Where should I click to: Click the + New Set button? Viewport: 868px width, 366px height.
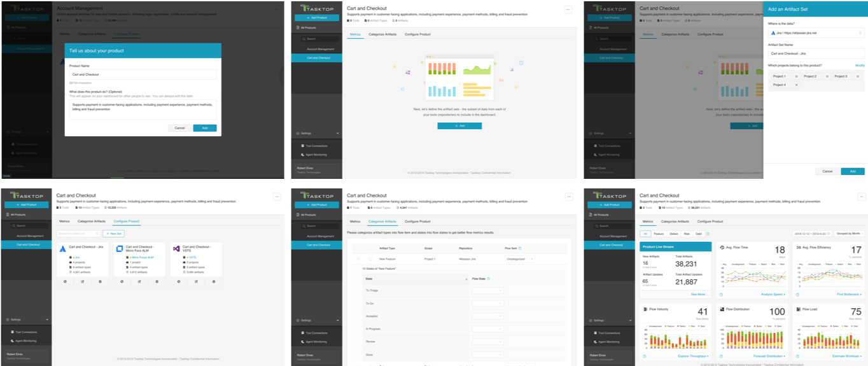(x=113, y=234)
